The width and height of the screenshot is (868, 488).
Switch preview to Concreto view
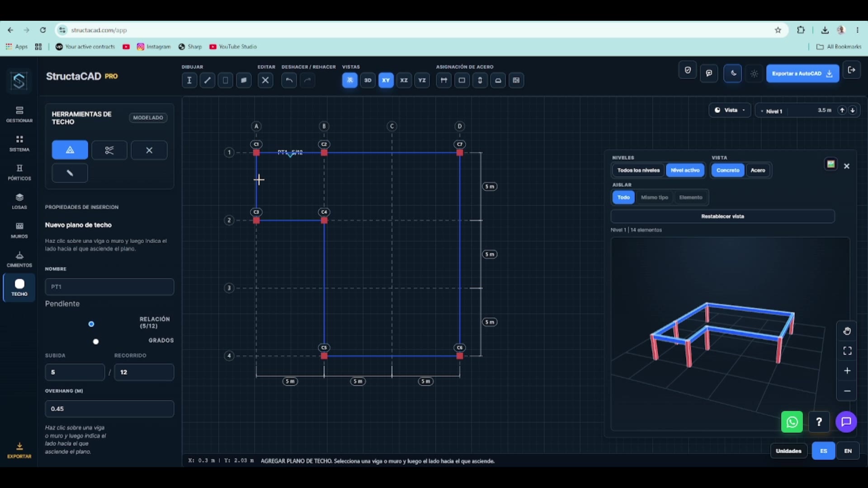(728, 170)
